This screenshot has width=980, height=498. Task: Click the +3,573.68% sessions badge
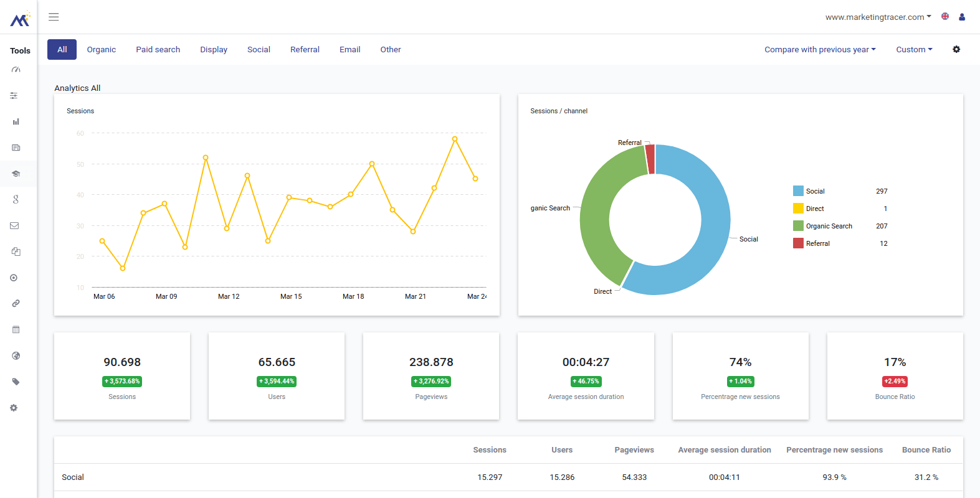point(122,381)
